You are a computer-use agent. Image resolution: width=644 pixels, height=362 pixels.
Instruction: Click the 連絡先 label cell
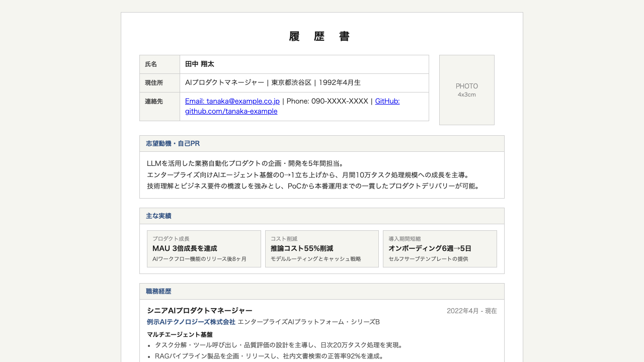(159, 107)
